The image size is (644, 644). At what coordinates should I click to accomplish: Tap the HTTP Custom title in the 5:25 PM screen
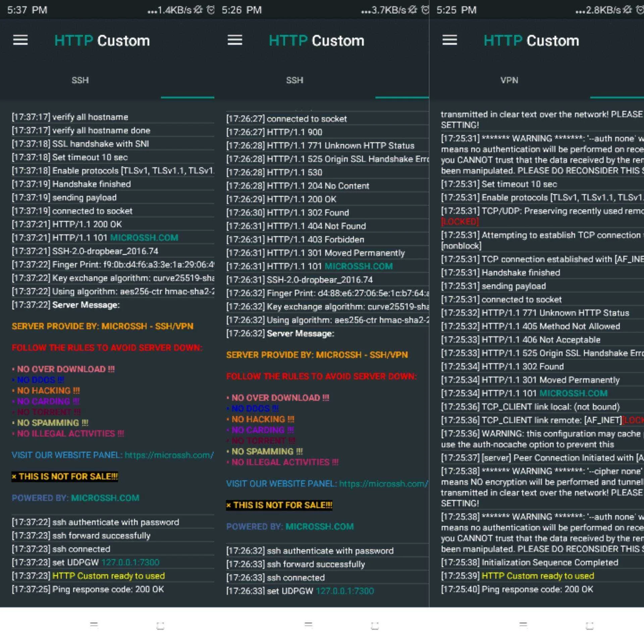coord(531,41)
